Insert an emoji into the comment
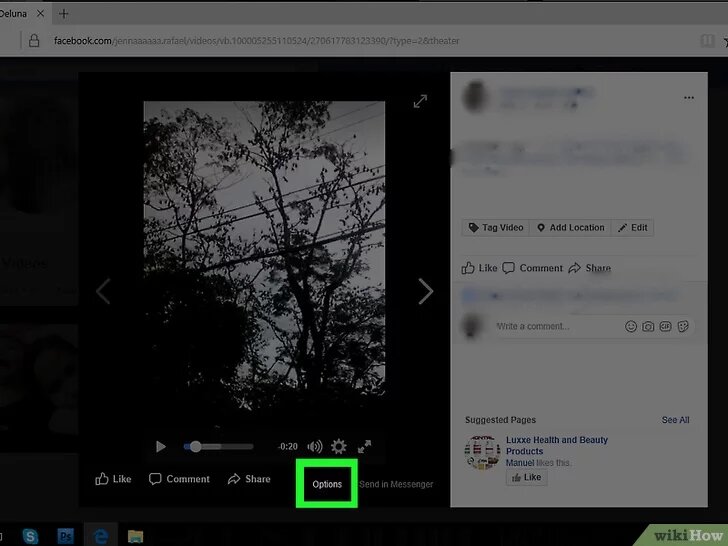 tap(630, 326)
